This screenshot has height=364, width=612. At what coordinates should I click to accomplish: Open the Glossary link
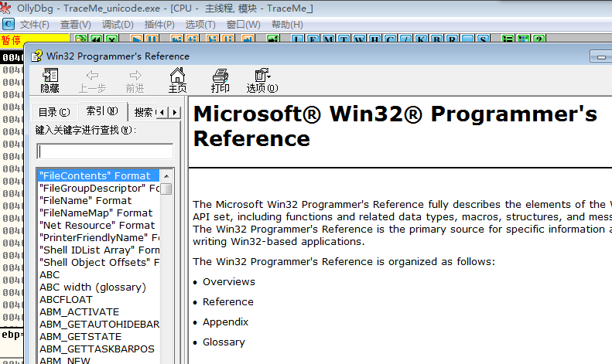[x=224, y=342]
